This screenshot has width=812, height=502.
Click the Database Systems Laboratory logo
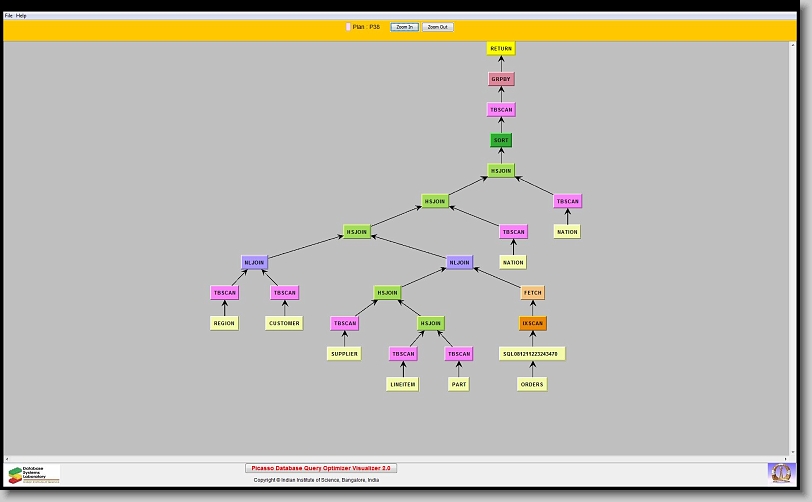pos(33,473)
